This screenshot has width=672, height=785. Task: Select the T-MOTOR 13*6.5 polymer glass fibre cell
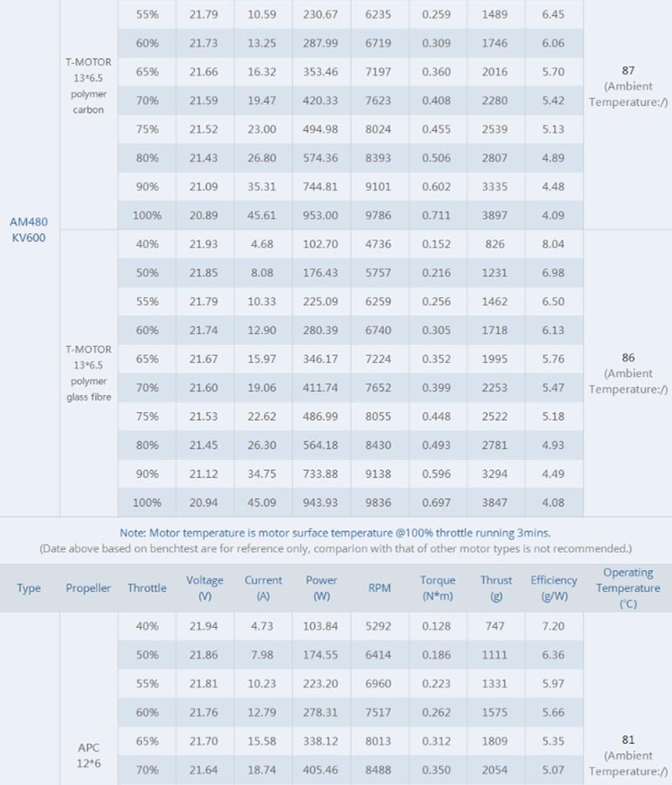(x=88, y=373)
